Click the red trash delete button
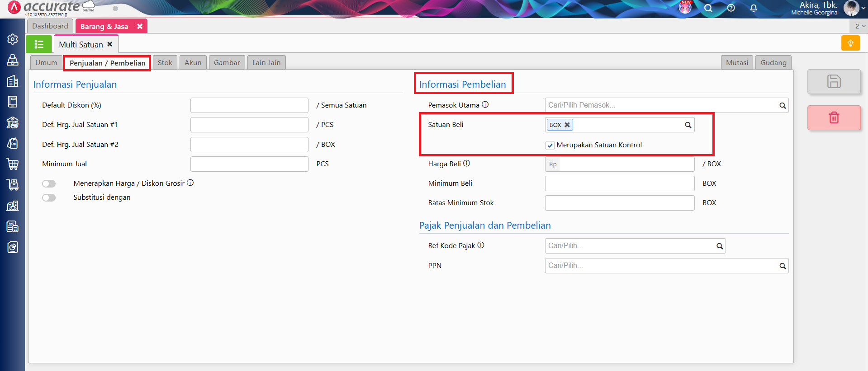The width and height of the screenshot is (868, 371). pos(834,117)
